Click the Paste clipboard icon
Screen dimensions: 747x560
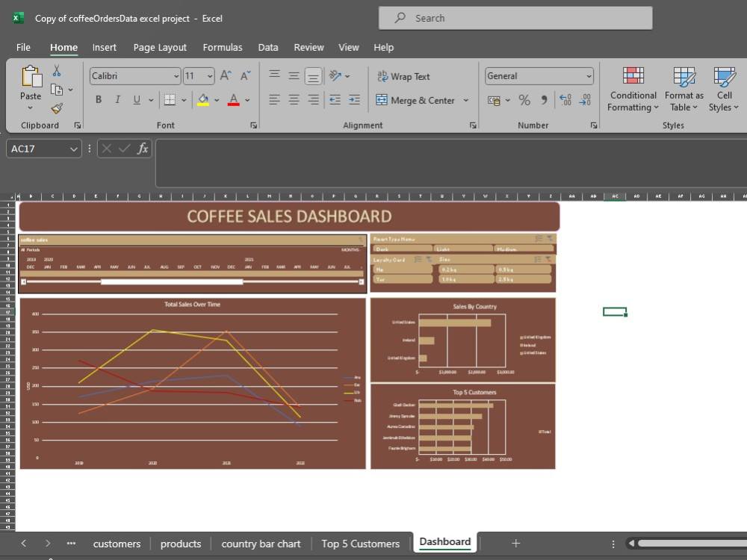tap(31, 76)
